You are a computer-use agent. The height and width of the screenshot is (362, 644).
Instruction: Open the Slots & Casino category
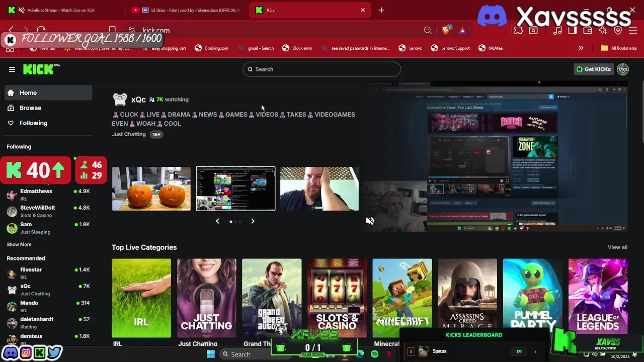point(337,298)
